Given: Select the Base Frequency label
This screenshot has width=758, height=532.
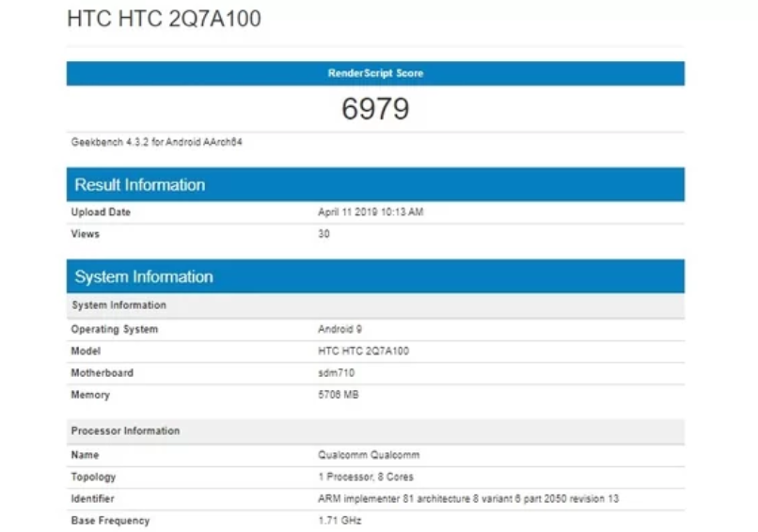Looking at the screenshot, I should pyautogui.click(x=110, y=521).
